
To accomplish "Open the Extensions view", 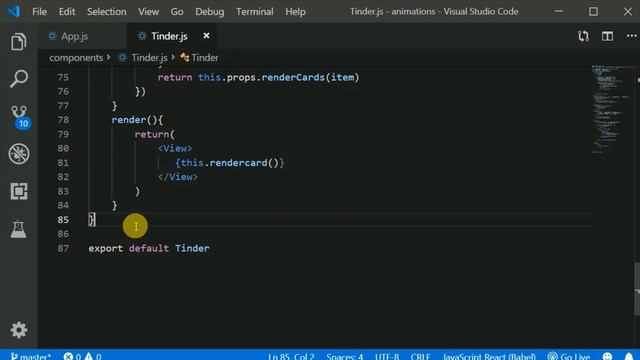I will [18, 191].
